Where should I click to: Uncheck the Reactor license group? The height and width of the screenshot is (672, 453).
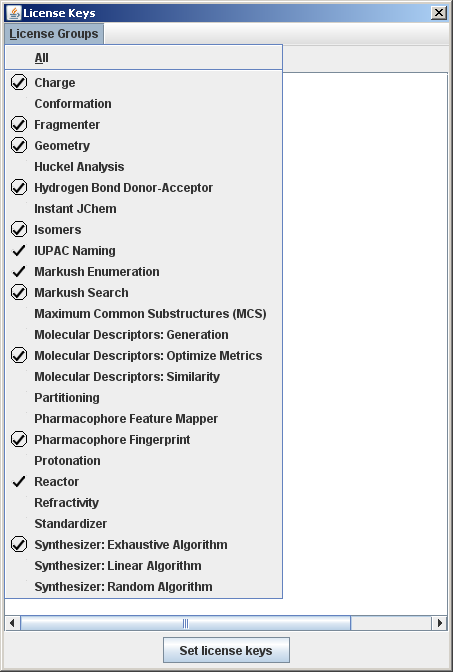[144, 482]
